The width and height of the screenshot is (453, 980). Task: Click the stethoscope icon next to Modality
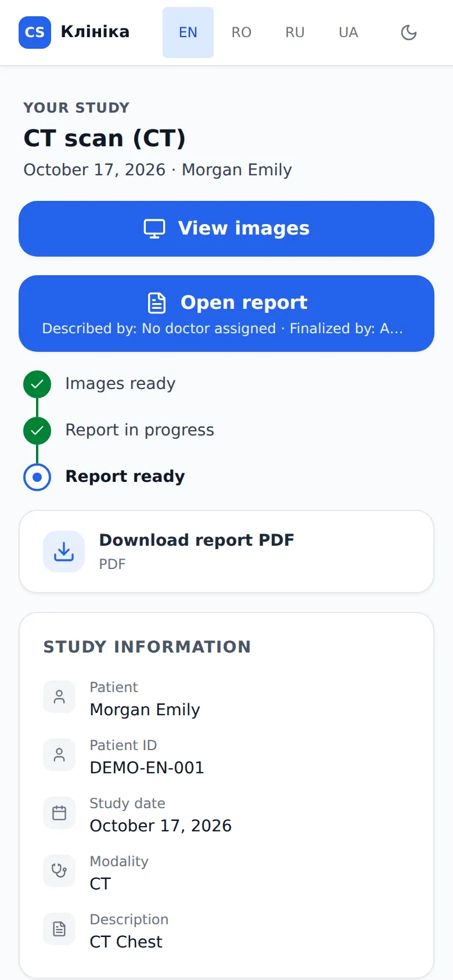59,871
